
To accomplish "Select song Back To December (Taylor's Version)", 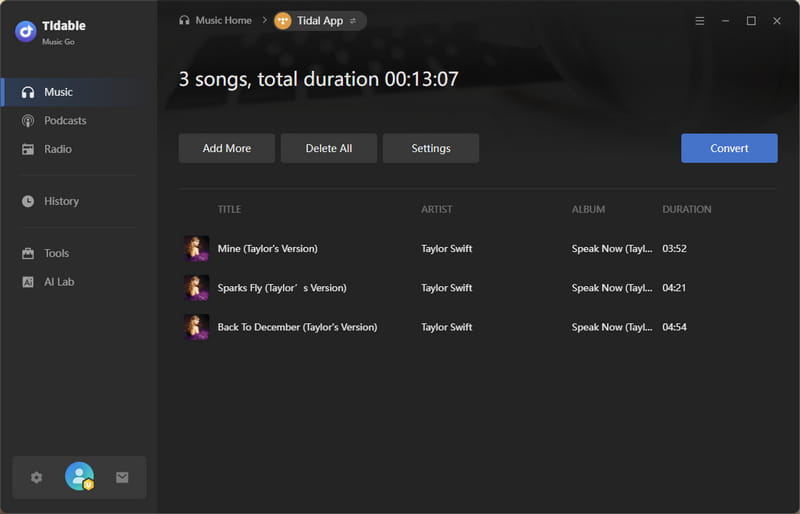I will point(297,327).
